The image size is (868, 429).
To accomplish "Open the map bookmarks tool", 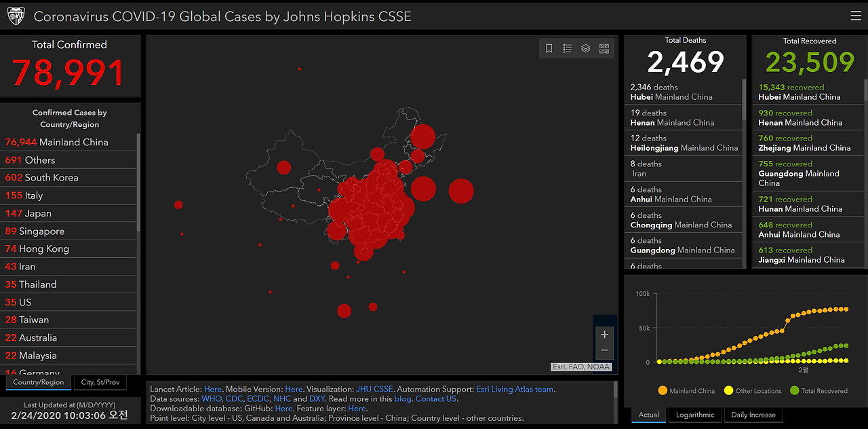I will click(x=549, y=48).
